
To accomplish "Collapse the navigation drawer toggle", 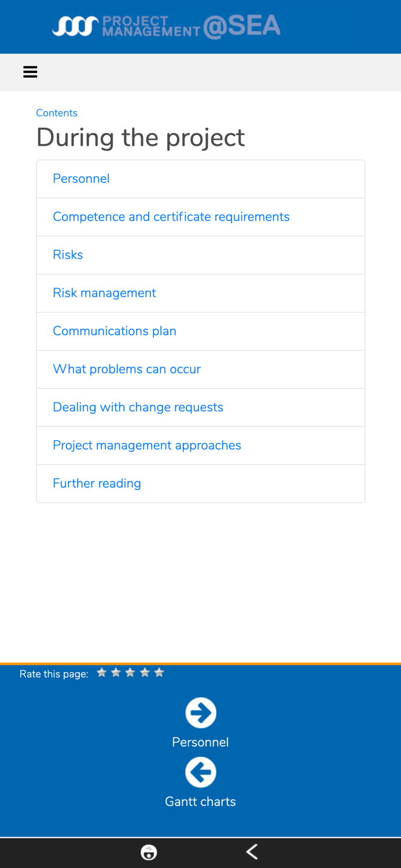I will (x=30, y=72).
